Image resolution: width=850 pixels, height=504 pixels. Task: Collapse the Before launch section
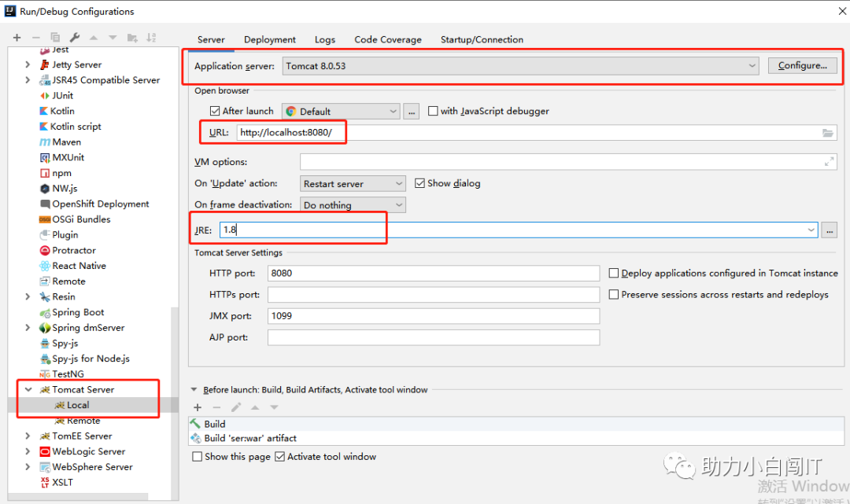194,390
